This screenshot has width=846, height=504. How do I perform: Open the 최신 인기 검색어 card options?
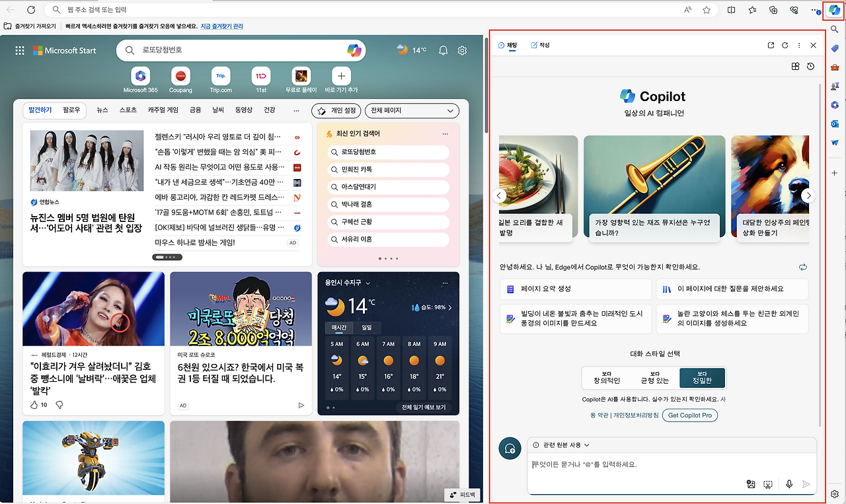pos(445,133)
